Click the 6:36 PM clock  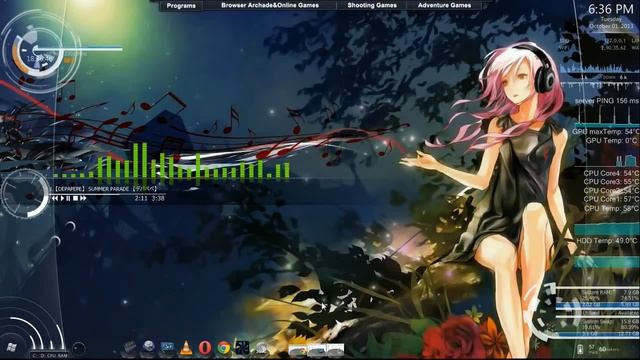[611, 9]
